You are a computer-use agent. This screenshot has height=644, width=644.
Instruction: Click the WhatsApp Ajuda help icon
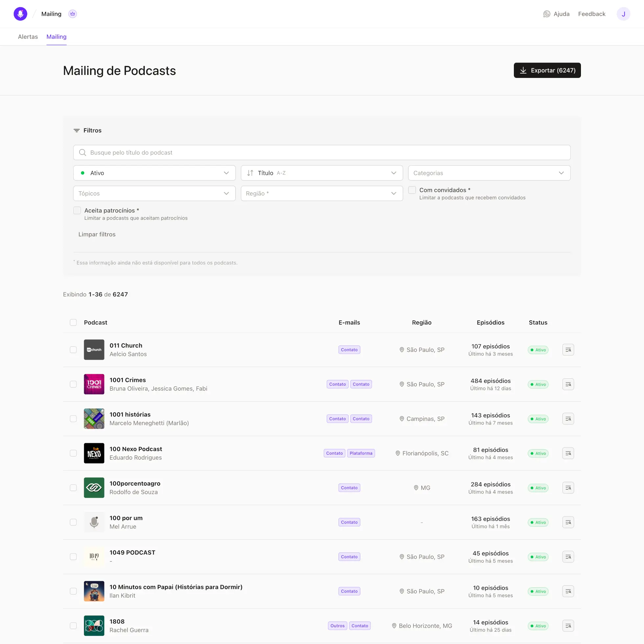546,14
